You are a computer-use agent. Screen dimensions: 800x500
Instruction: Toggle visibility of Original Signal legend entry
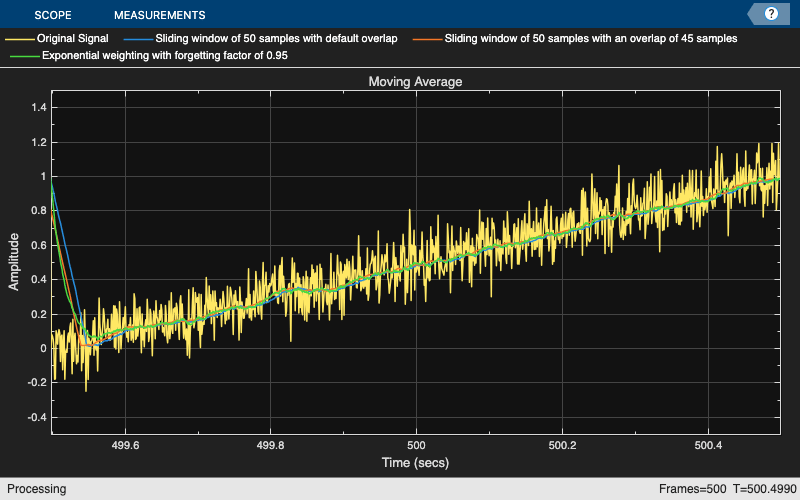click(x=72, y=38)
